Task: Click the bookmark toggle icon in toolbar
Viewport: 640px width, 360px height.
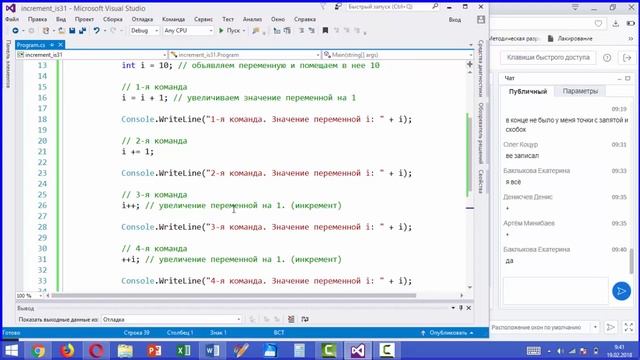Action: [325, 31]
